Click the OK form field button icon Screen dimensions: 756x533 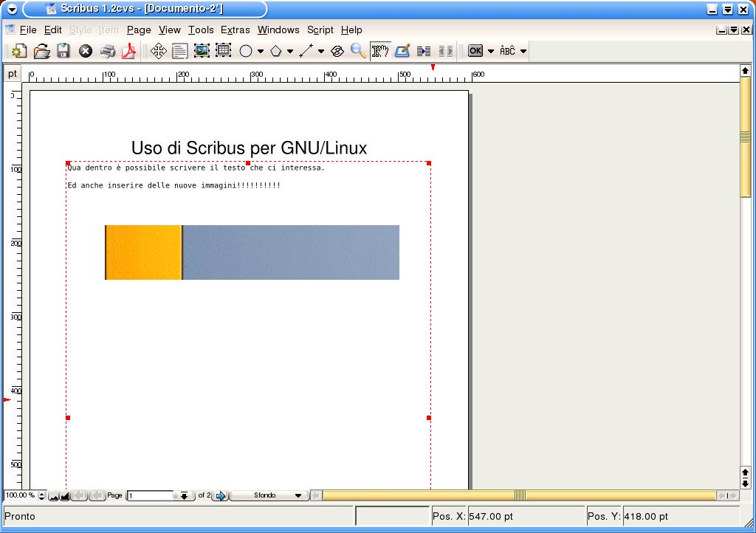click(x=475, y=51)
